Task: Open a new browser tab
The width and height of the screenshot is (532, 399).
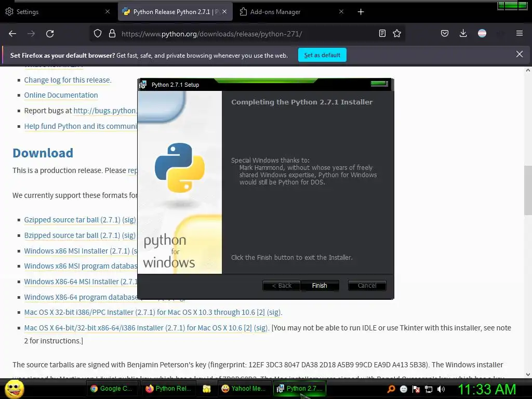Action: coord(361,12)
